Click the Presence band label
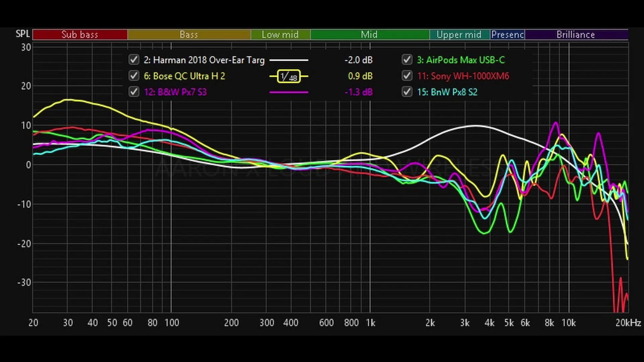Image resolution: width=644 pixels, height=362 pixels. pyautogui.click(x=507, y=35)
